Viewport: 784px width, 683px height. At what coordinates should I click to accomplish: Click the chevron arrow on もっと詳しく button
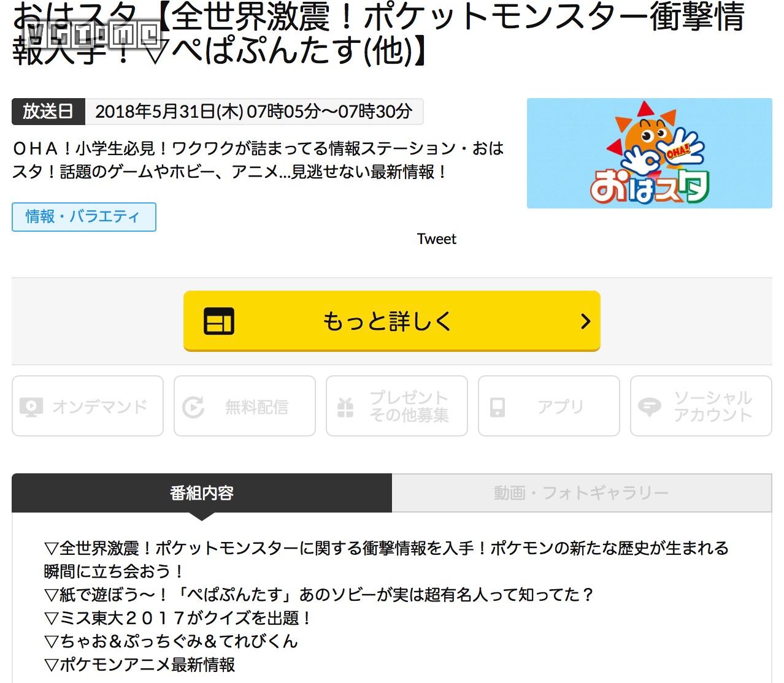point(585,321)
